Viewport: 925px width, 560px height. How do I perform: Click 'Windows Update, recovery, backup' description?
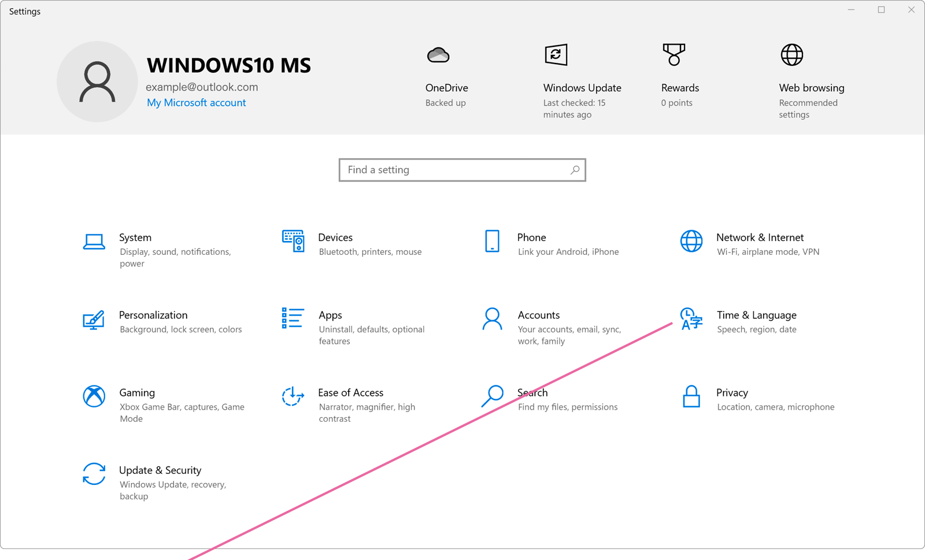(x=173, y=490)
